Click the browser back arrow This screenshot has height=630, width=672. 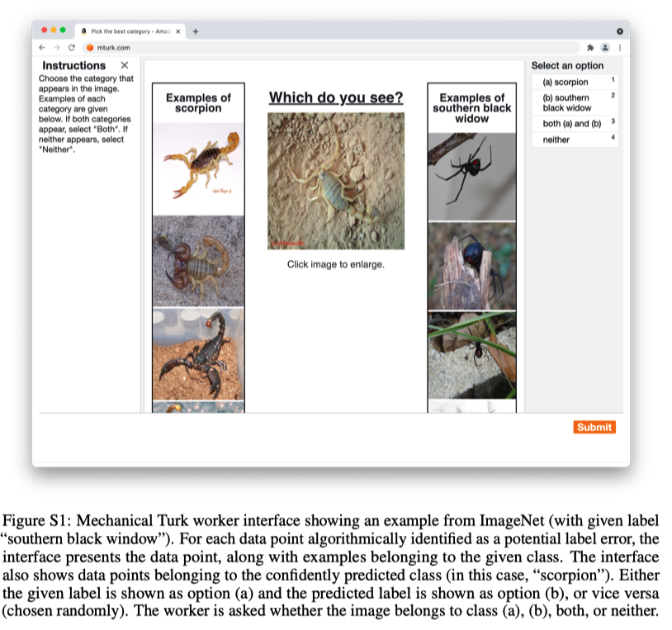coord(44,47)
